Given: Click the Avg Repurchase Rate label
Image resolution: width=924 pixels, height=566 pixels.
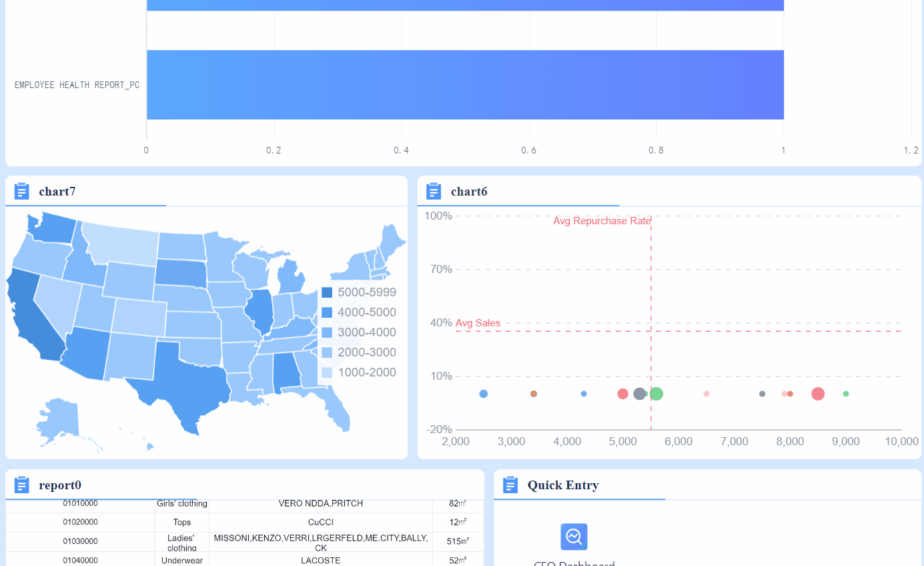Looking at the screenshot, I should coord(602,220).
